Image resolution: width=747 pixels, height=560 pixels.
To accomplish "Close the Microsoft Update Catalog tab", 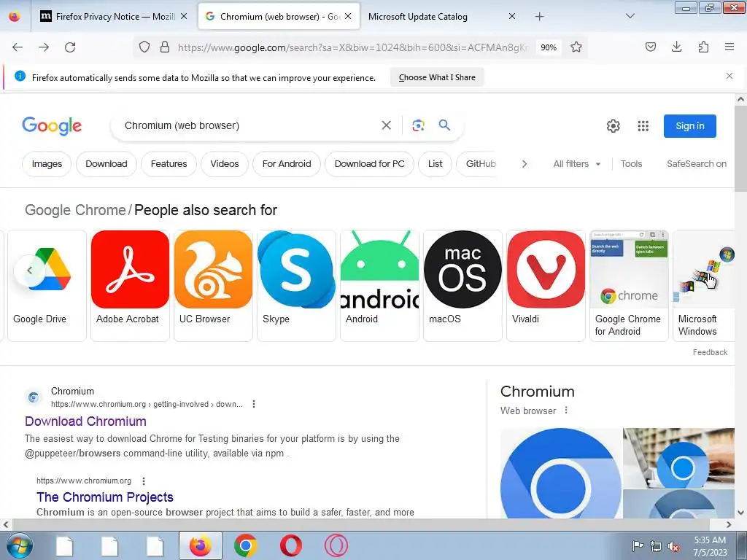I will click(511, 16).
